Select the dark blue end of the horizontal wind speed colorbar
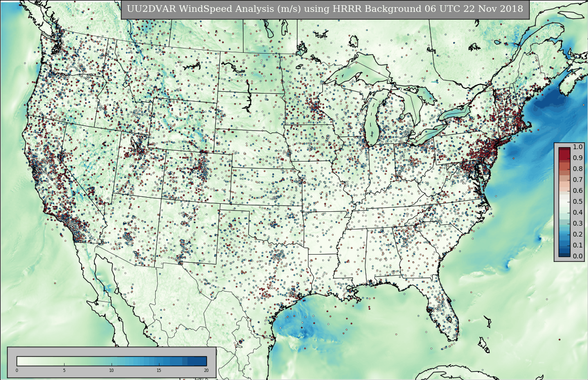 [x=197, y=361]
